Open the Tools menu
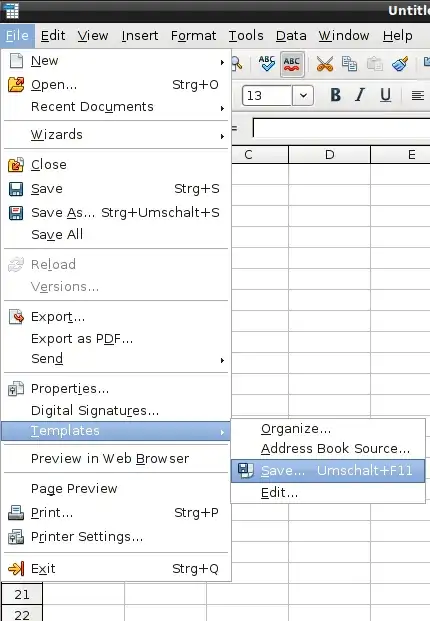Viewport: 430px width, 621px height. click(246, 36)
